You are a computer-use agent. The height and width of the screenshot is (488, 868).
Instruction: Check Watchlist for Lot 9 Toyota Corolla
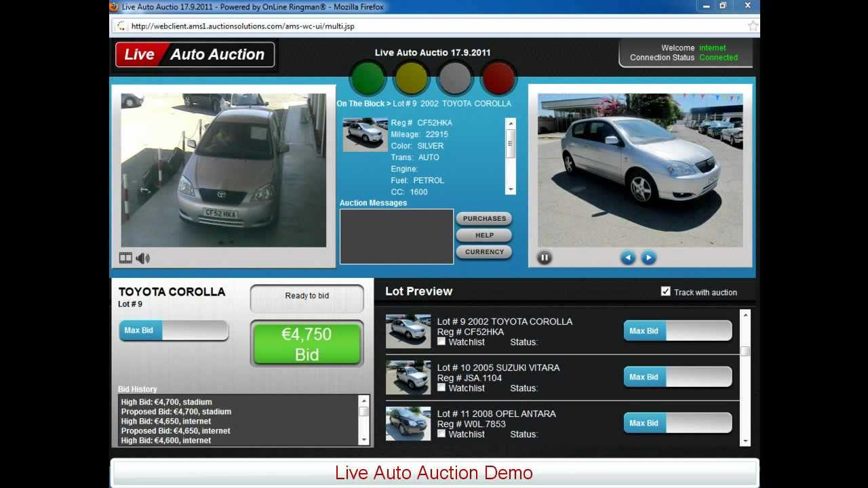coord(441,342)
